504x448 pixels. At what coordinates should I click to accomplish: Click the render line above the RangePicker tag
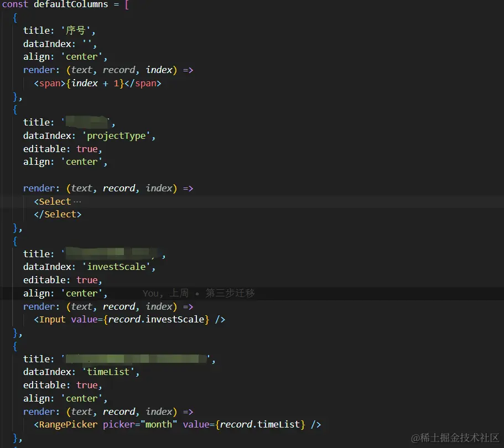(108, 411)
